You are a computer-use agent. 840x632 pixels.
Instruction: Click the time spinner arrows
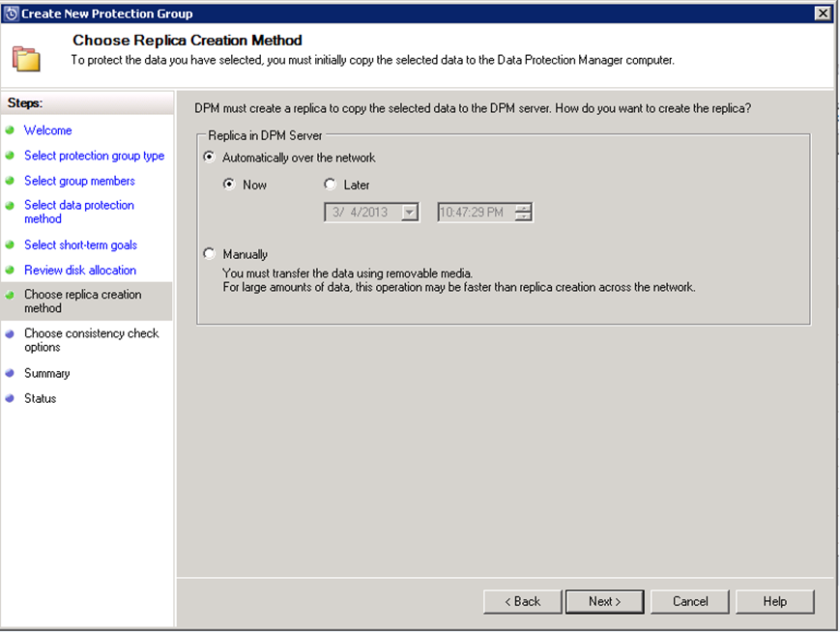coord(523,212)
